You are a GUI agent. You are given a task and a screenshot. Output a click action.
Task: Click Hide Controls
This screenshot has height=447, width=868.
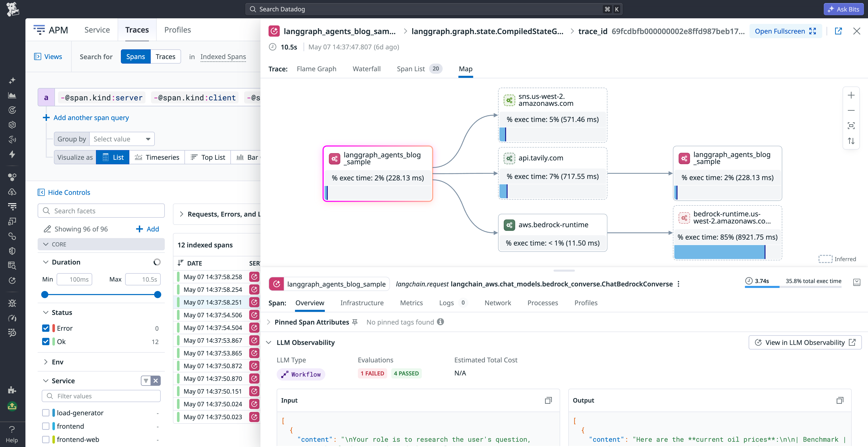click(64, 192)
